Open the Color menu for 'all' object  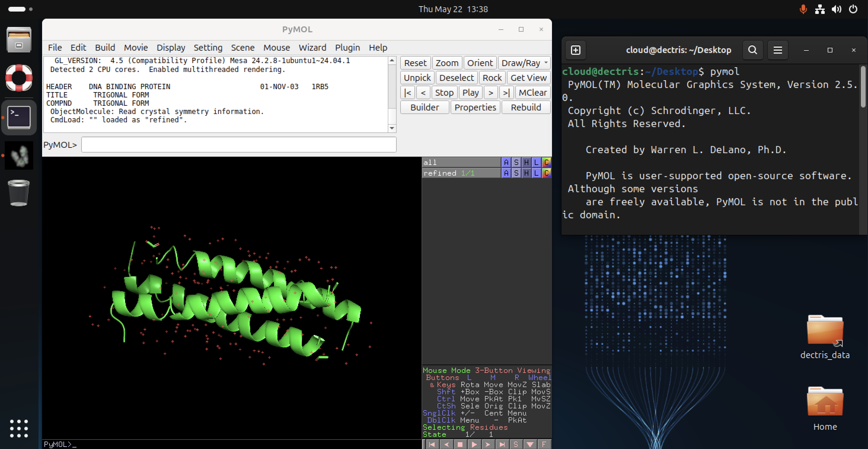pos(547,162)
